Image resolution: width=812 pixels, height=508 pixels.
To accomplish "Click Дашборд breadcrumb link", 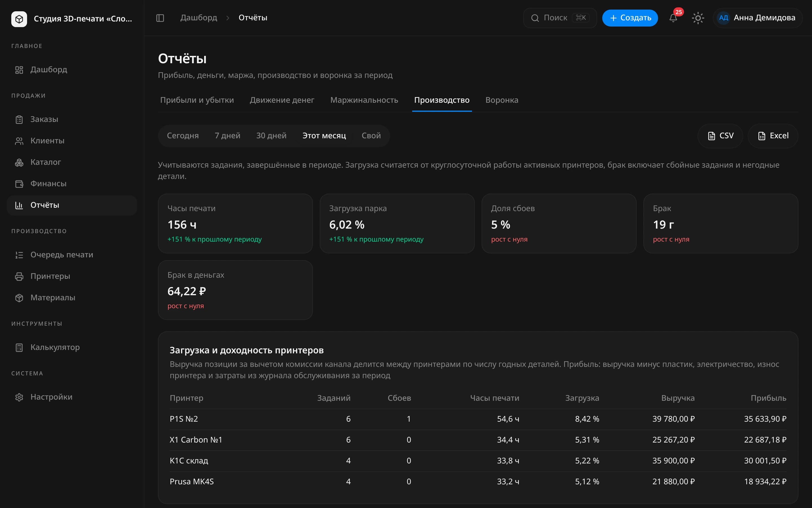I will [x=199, y=18].
